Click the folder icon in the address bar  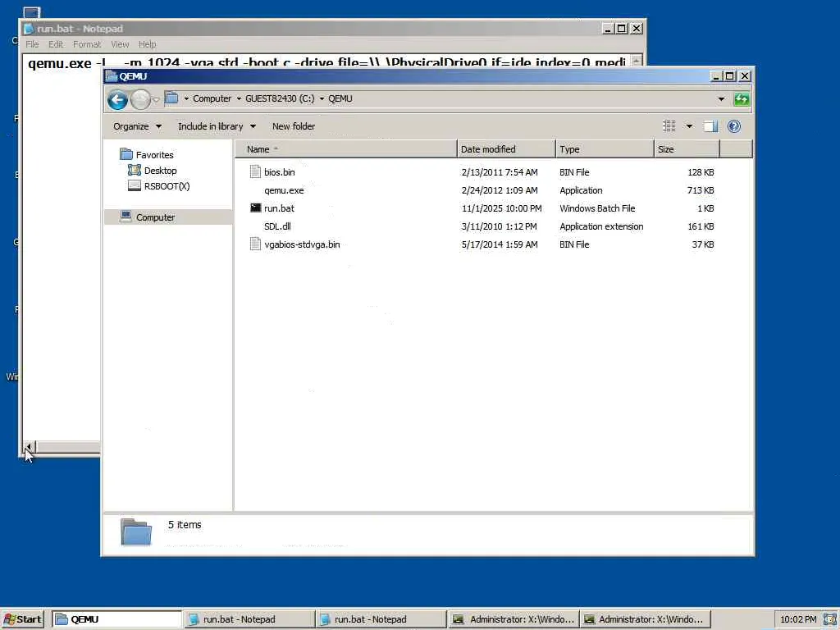(171, 98)
